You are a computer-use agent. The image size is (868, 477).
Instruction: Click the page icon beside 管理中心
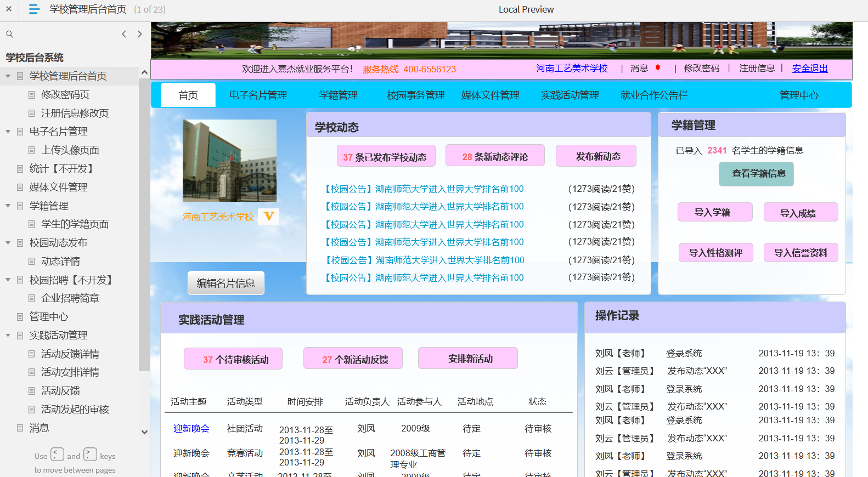click(20, 317)
